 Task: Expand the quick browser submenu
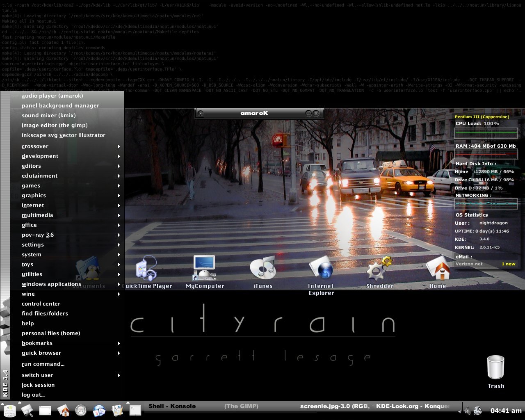pyautogui.click(x=67, y=353)
